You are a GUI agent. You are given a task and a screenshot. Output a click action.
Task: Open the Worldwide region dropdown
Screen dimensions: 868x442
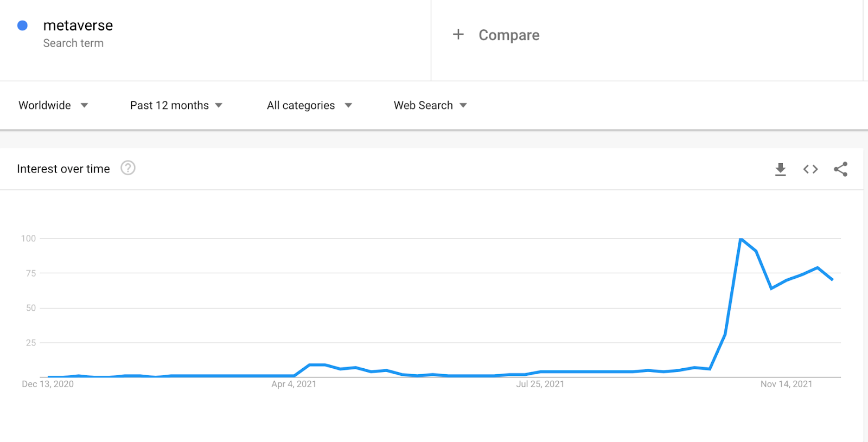pyautogui.click(x=53, y=105)
